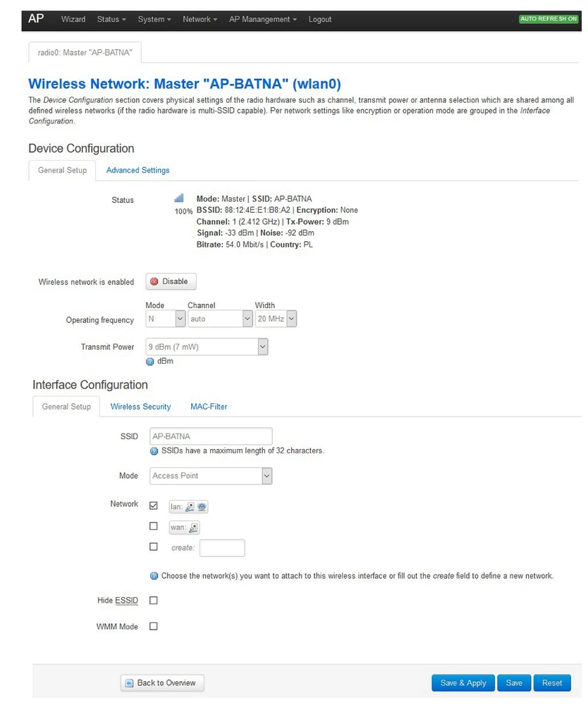Enable the Hide ESSID checkbox
Screen dimensions: 588x705
(x=154, y=601)
